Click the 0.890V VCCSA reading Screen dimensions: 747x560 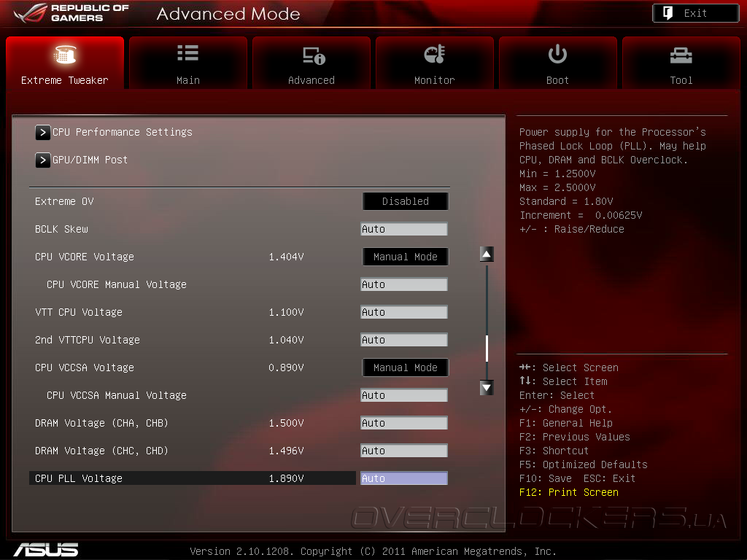286,367
